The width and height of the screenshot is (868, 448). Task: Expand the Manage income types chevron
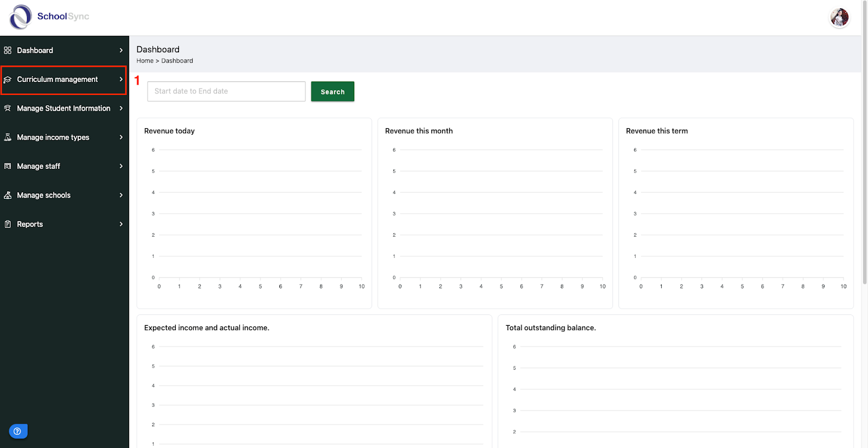tap(121, 137)
